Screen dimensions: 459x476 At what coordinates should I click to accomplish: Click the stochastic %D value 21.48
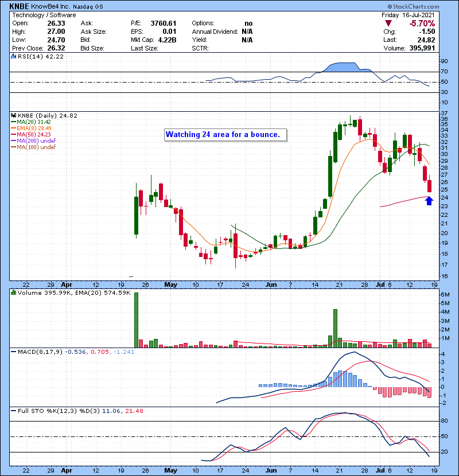(x=134, y=411)
